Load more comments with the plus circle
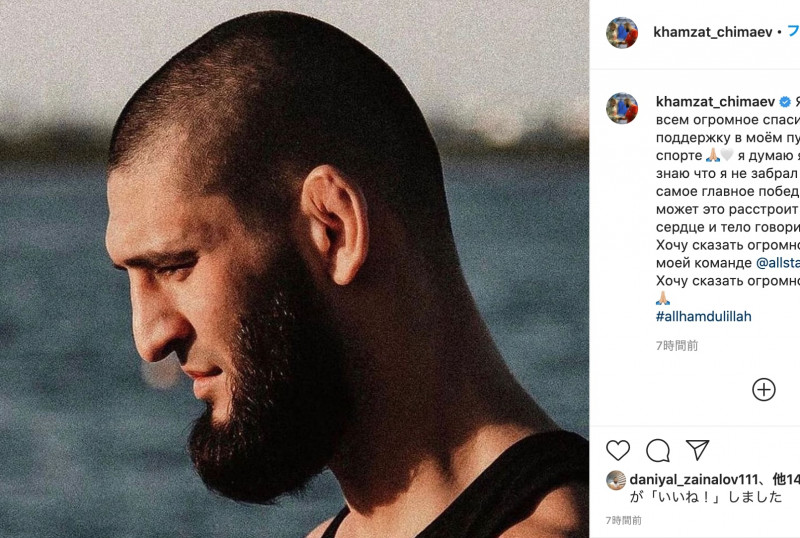Image resolution: width=800 pixels, height=538 pixels. coord(764,389)
